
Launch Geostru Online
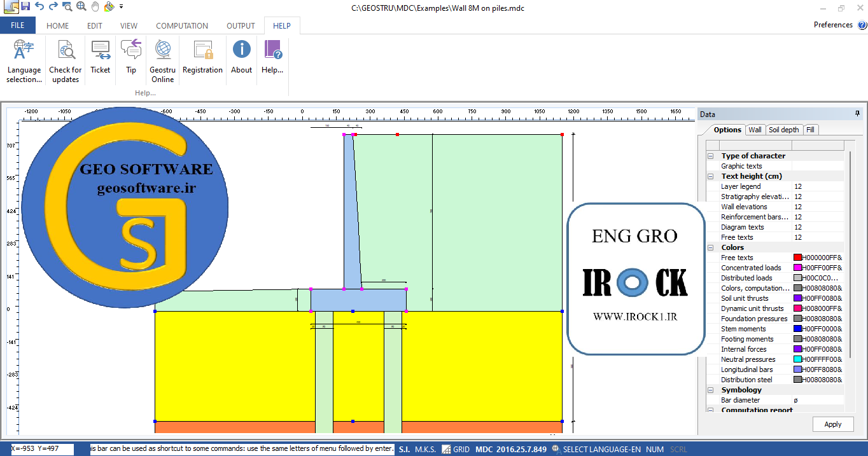click(162, 60)
